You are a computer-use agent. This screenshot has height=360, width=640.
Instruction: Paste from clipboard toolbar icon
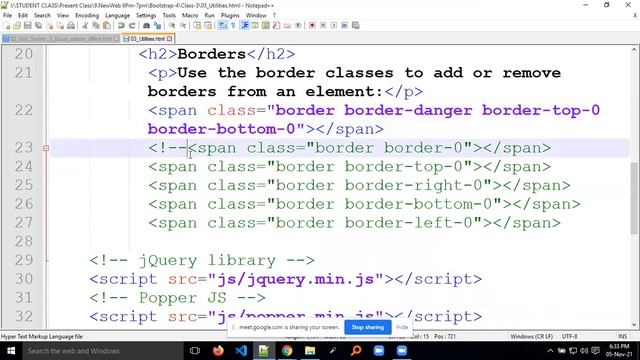[107, 25]
